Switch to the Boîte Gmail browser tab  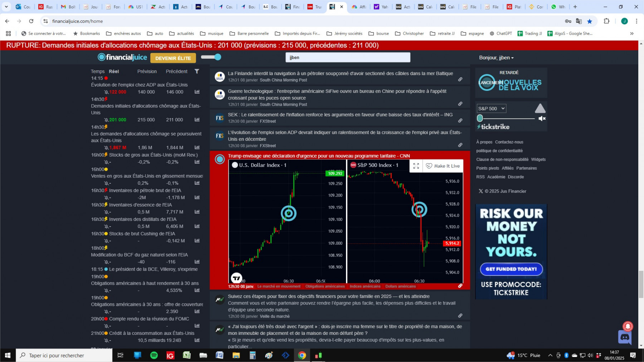pos(68,7)
